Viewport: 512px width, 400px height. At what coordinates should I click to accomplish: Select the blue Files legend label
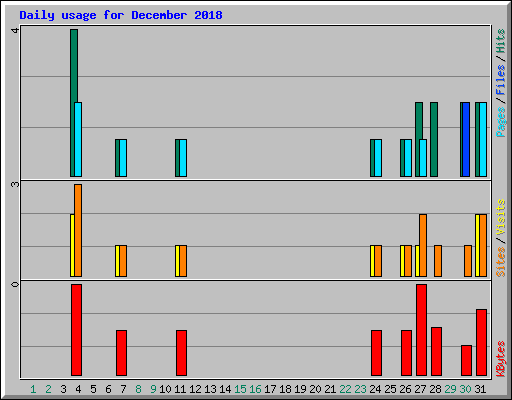pyautogui.click(x=501, y=80)
